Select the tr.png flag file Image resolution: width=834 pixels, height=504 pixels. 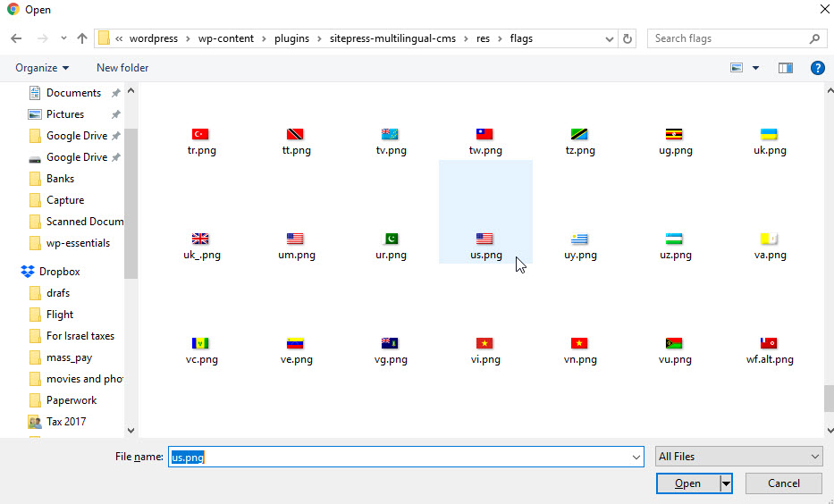tap(202, 142)
